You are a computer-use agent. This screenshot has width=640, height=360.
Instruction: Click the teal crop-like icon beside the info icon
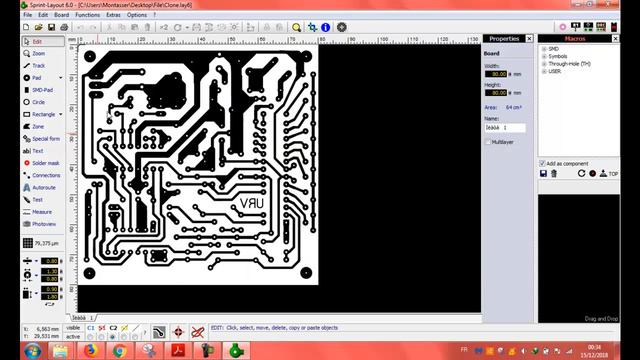click(x=313, y=27)
